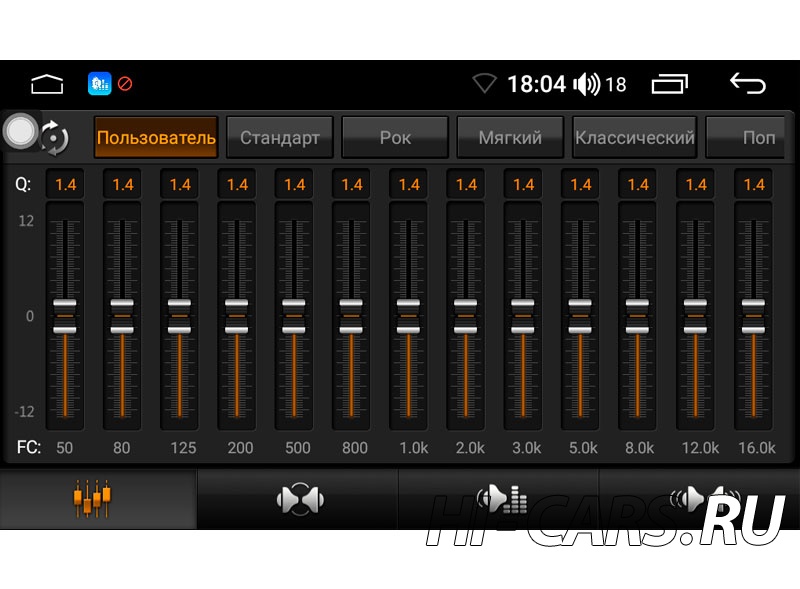Click the 80 Hz band slider handle

pyautogui.click(x=122, y=316)
